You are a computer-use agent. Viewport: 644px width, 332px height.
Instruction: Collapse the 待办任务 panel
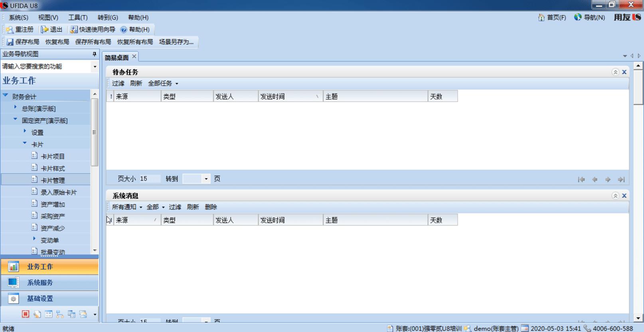pos(615,72)
